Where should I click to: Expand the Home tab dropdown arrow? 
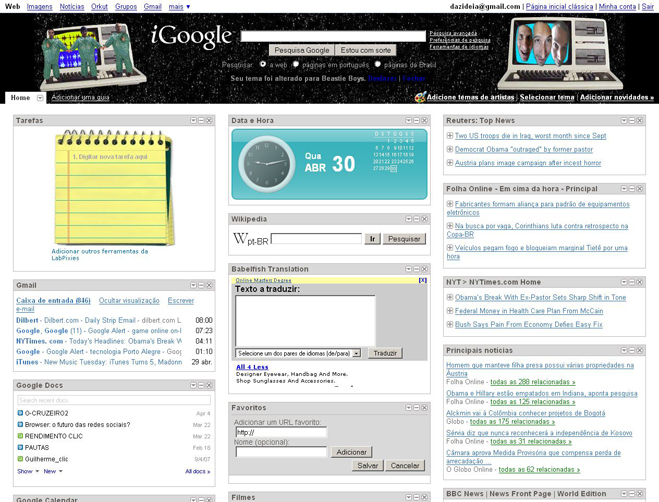pos(40,98)
